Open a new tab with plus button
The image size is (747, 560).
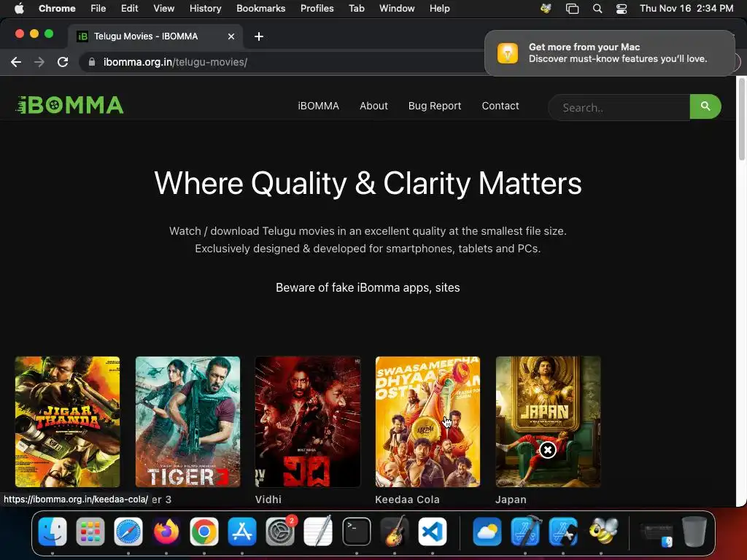(259, 36)
